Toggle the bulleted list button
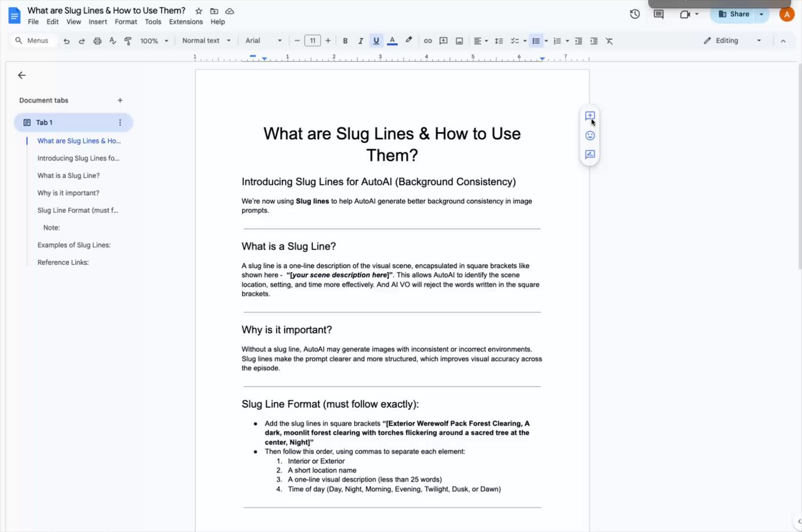This screenshot has height=532, width=802. 536,41
